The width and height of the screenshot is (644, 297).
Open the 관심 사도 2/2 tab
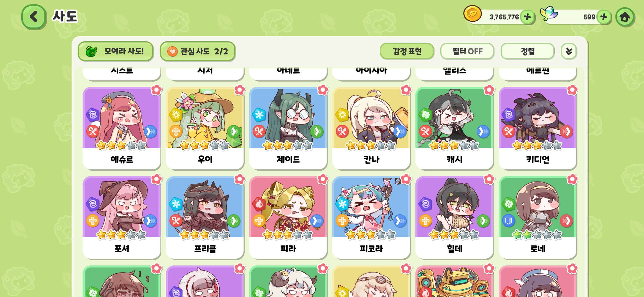pos(198,51)
